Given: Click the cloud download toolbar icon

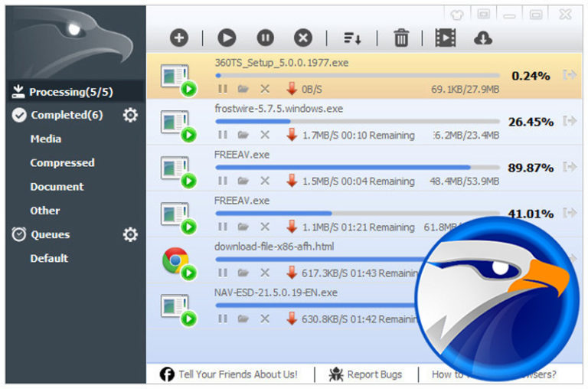Looking at the screenshot, I should [483, 38].
